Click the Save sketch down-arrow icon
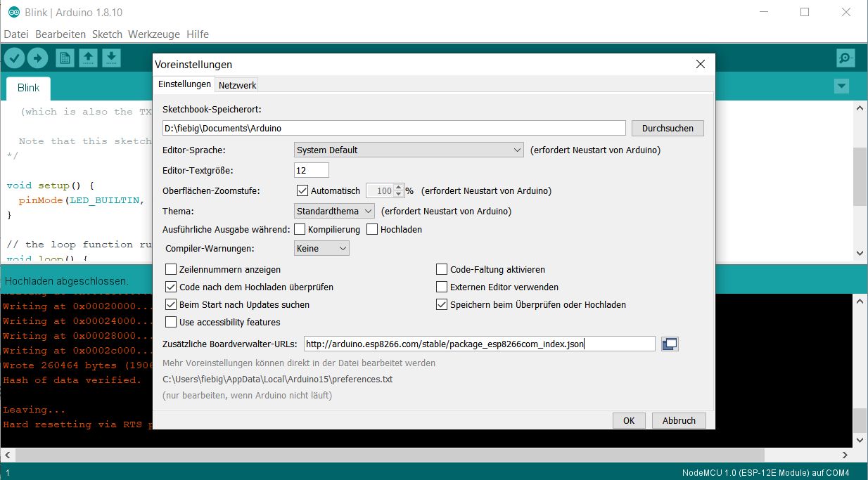 (111, 58)
